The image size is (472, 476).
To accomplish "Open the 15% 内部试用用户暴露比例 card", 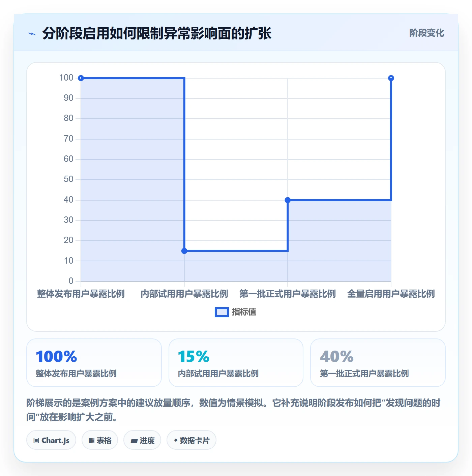I will pos(236,363).
